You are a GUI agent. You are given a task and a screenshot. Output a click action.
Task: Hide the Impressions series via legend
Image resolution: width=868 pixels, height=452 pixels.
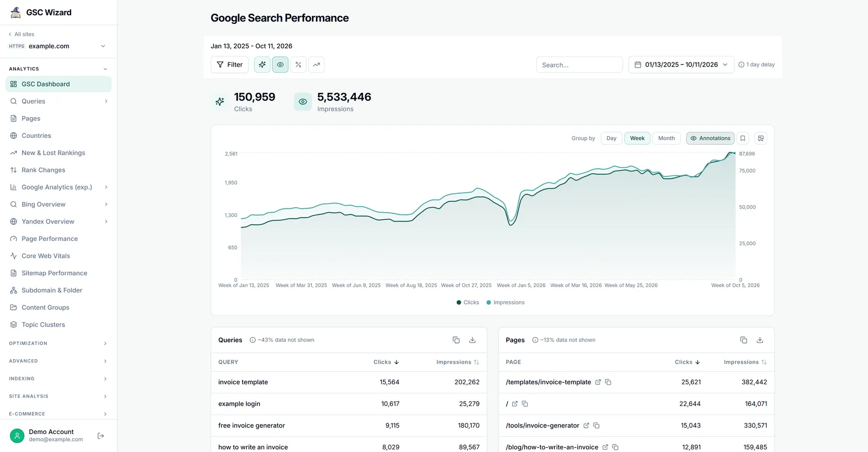(506, 302)
